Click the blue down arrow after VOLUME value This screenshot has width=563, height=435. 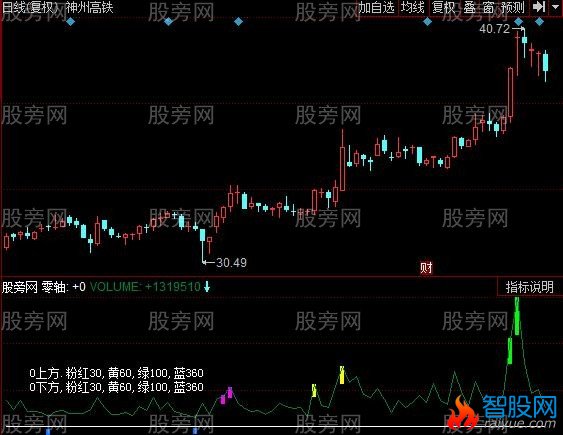(207, 286)
